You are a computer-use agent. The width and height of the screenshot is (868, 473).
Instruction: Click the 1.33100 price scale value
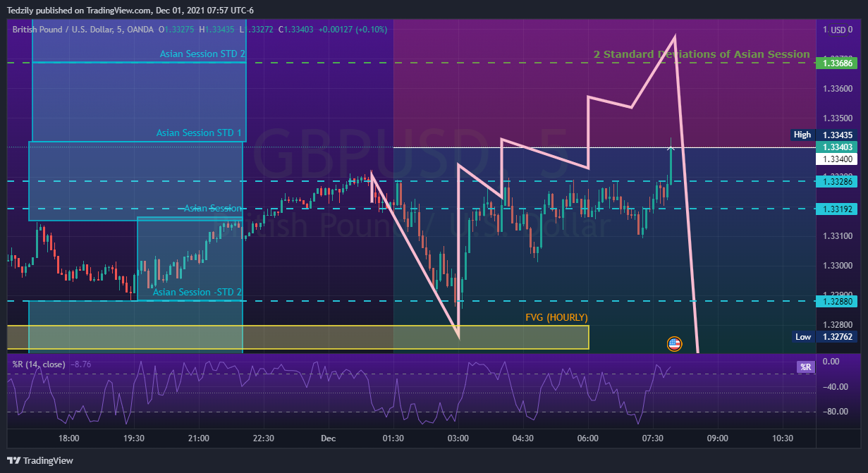point(838,236)
